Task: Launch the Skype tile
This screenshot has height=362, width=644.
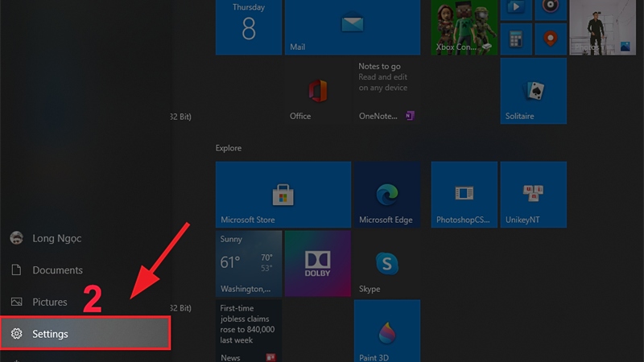Action: coord(387,264)
